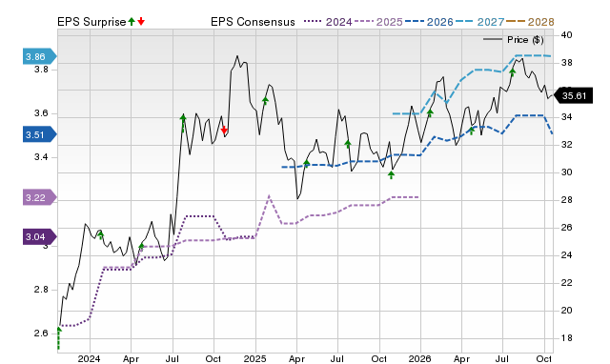Screen dimensions: 610x364
Task: Toggle the 2028 consensus series in legend
Action: tap(530, 22)
